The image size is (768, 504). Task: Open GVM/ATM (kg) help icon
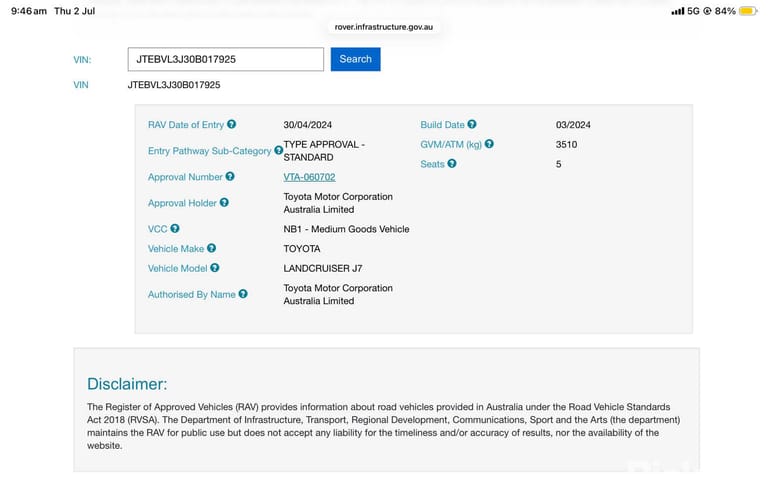pos(489,144)
